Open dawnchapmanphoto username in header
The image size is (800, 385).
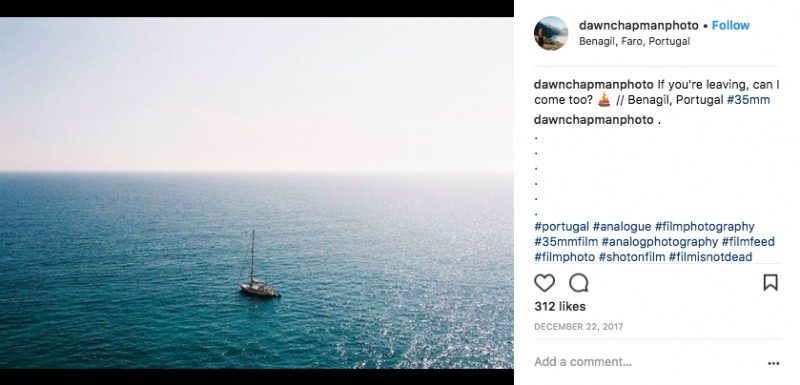click(638, 25)
